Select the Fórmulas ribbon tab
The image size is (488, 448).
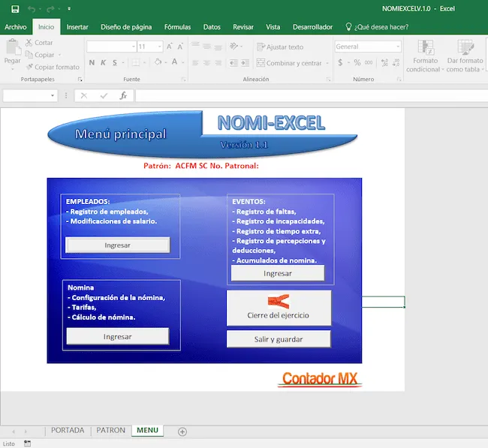coord(177,27)
